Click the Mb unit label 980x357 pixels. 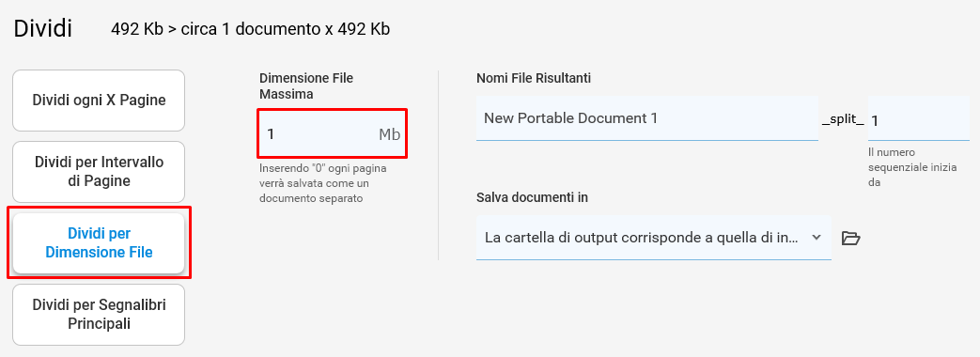[389, 134]
